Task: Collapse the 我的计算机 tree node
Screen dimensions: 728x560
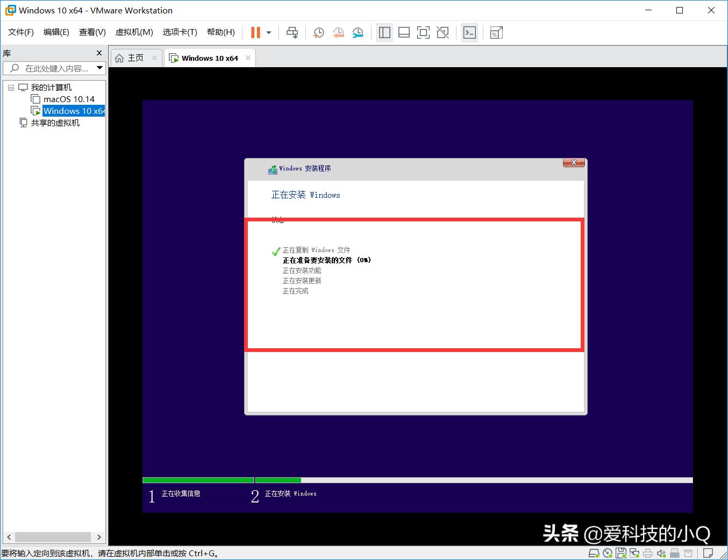Action: [11, 87]
